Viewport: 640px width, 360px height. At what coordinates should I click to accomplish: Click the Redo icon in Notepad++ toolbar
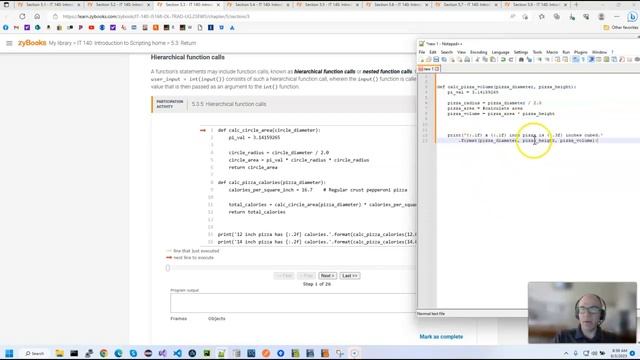coord(511,60)
